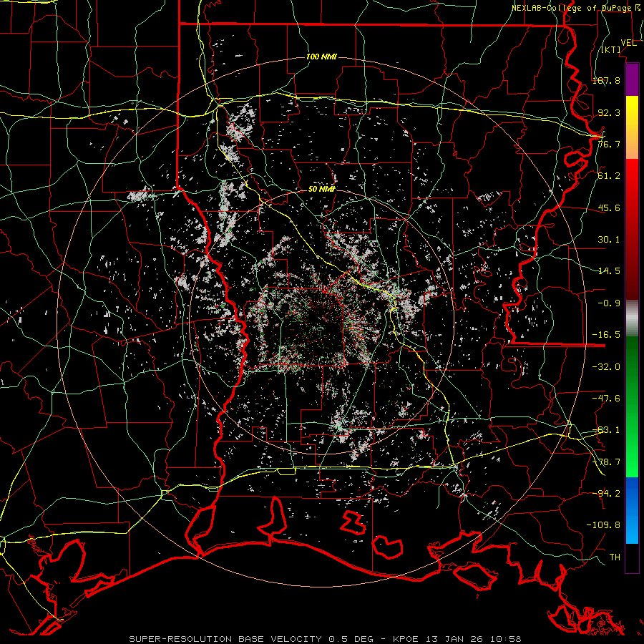
Task: Click the -32.0 velocity scale value
Action: coord(606,367)
